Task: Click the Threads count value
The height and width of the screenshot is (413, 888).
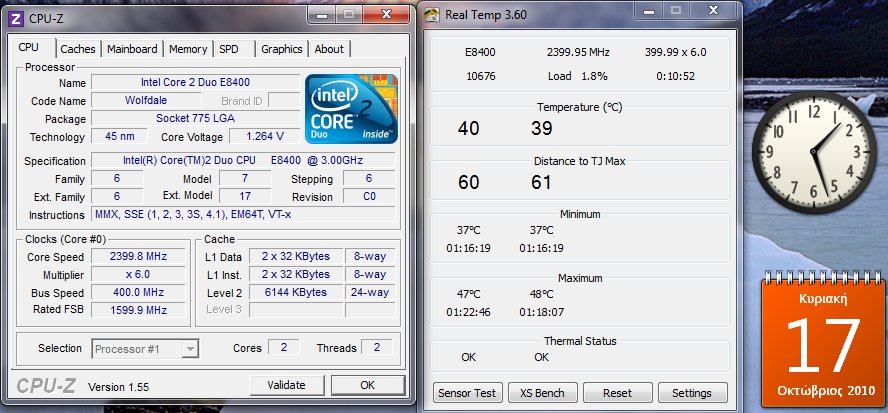Action: pos(377,347)
